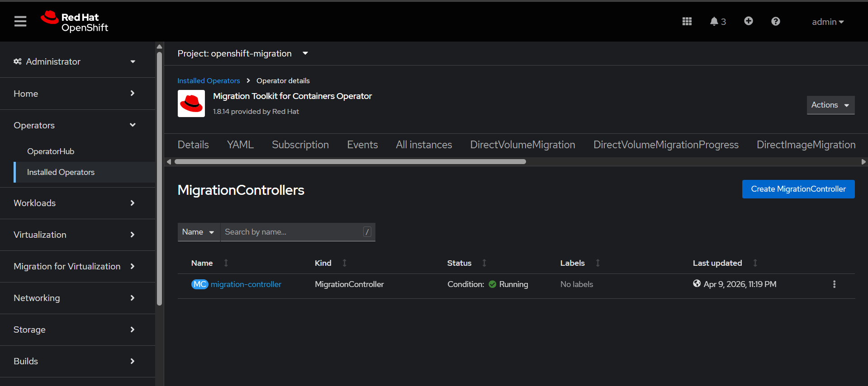Sort table by Status column icon
The image size is (868, 386).
[484, 263]
